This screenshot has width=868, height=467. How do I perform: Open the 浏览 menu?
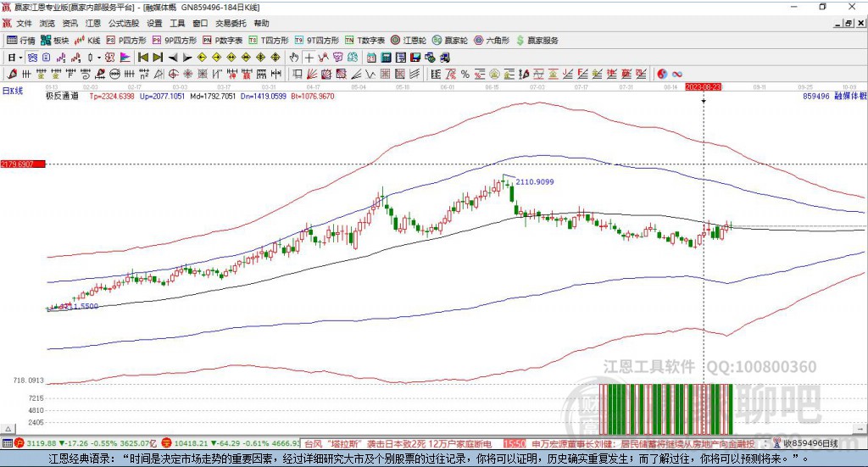tap(47, 23)
